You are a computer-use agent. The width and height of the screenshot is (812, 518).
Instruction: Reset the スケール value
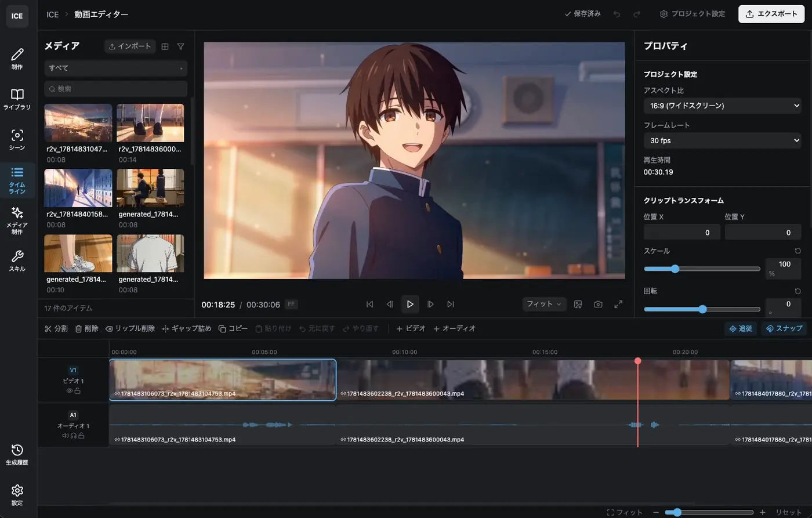(797, 251)
